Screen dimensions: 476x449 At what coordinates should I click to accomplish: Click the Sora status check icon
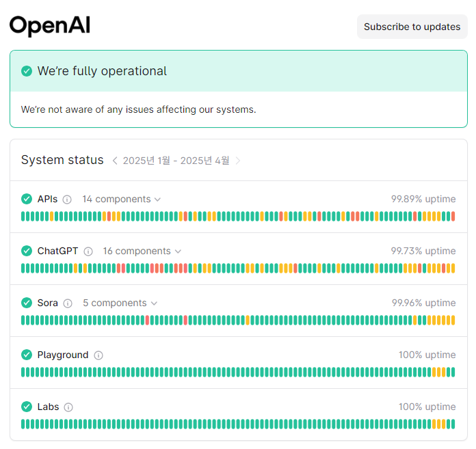(27, 303)
